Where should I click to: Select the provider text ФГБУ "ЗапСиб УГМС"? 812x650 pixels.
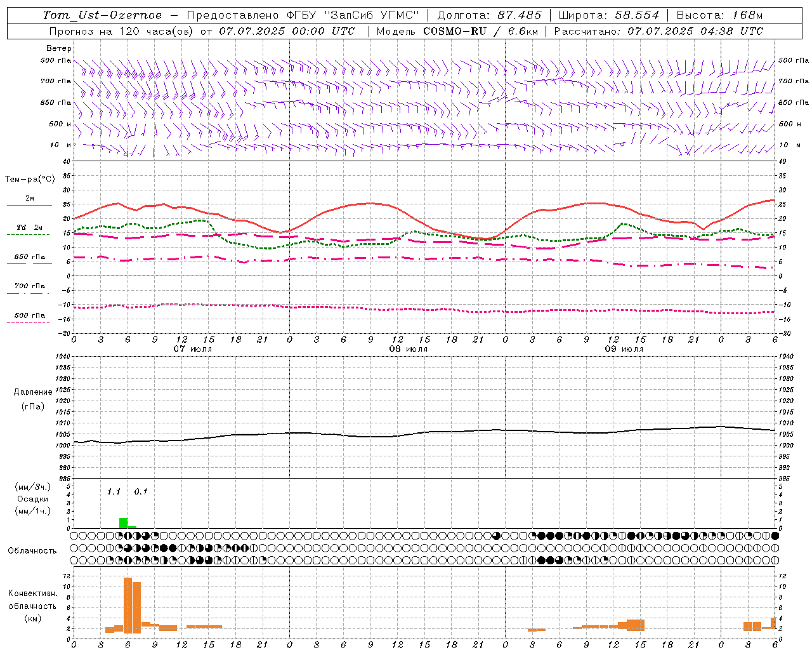[x=353, y=15]
